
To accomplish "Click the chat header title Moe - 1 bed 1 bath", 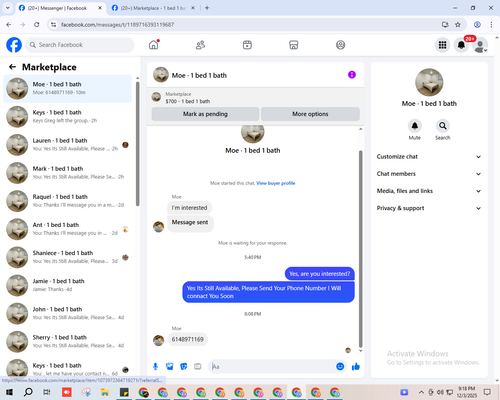I will [199, 75].
